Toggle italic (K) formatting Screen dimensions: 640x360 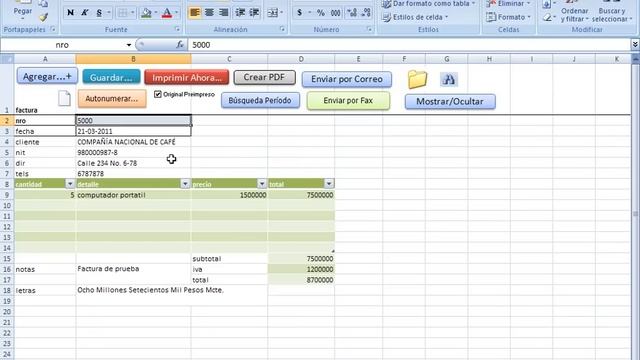(84, 13)
